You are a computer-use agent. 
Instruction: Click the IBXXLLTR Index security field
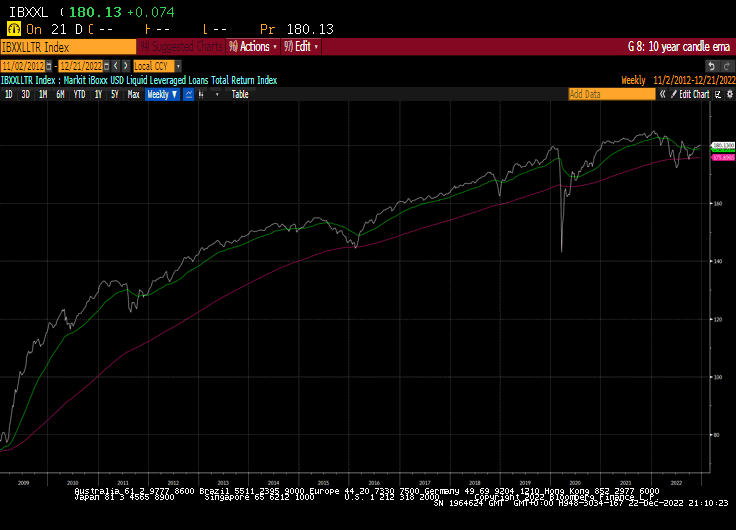pyautogui.click(x=68, y=47)
